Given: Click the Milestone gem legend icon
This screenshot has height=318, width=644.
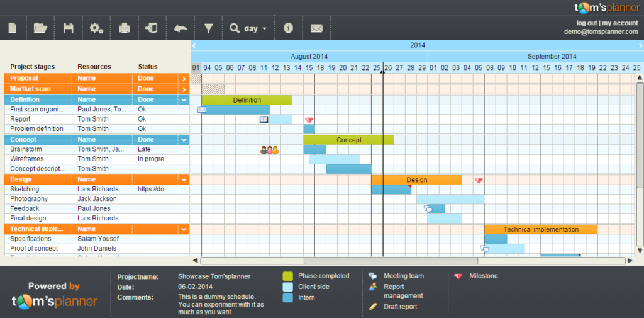Looking at the screenshot, I should click(x=458, y=276).
